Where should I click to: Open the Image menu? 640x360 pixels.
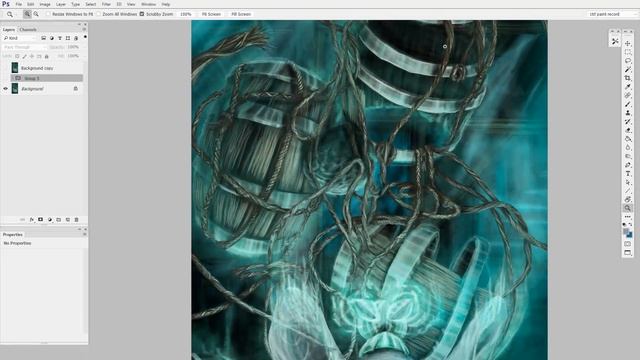pos(45,4)
